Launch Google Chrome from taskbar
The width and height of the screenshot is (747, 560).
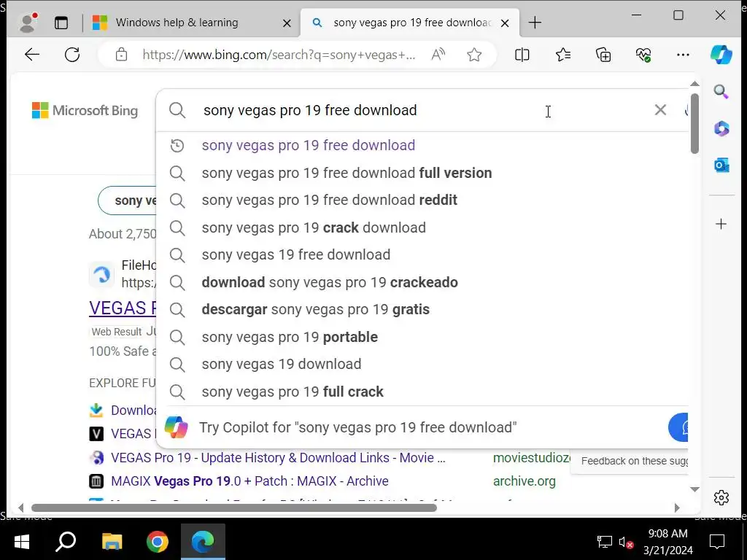[158, 542]
